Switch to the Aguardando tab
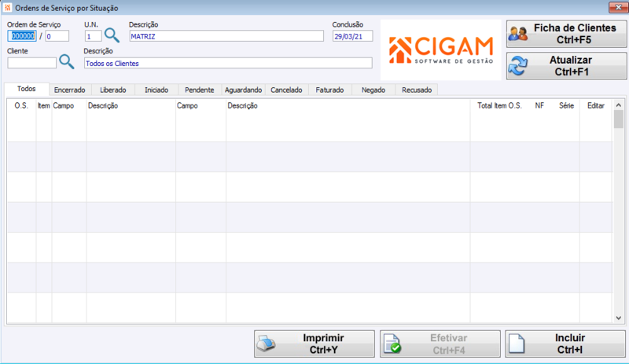Image resolution: width=629 pixels, height=364 pixels. click(243, 90)
